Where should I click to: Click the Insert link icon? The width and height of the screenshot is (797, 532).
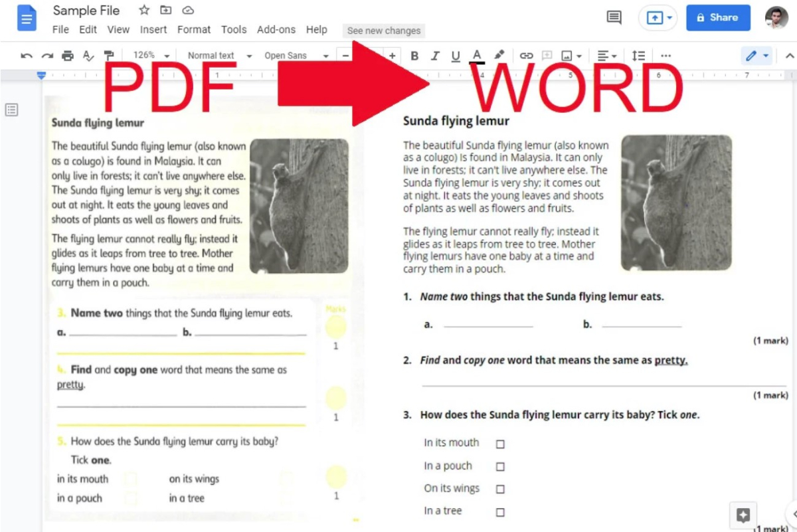click(x=526, y=56)
